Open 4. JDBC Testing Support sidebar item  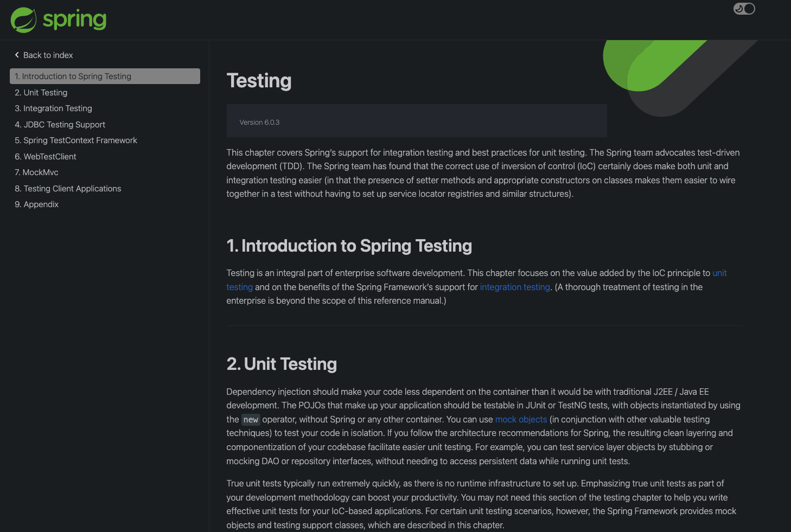(x=60, y=125)
